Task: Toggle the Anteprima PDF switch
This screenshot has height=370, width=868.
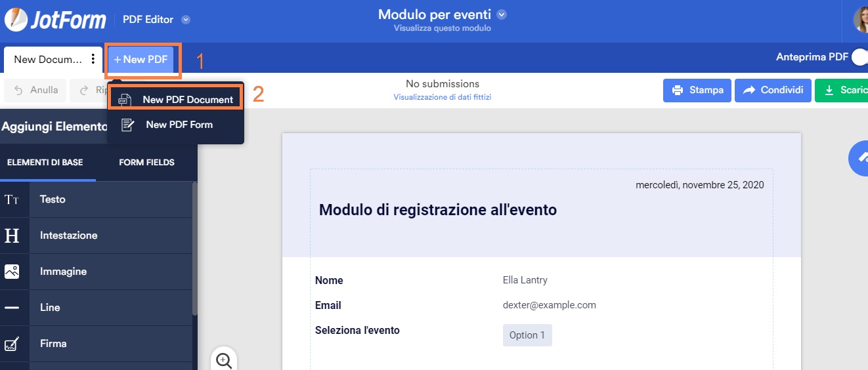Action: [x=859, y=58]
